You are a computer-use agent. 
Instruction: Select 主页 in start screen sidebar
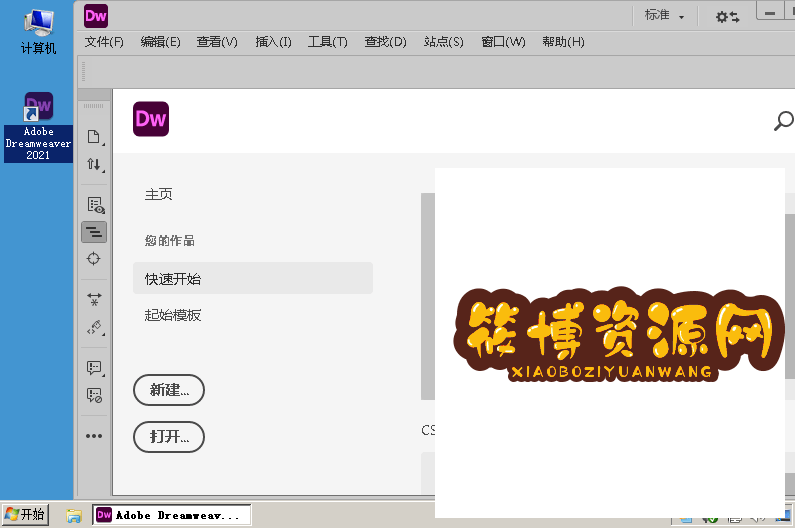[x=159, y=194]
